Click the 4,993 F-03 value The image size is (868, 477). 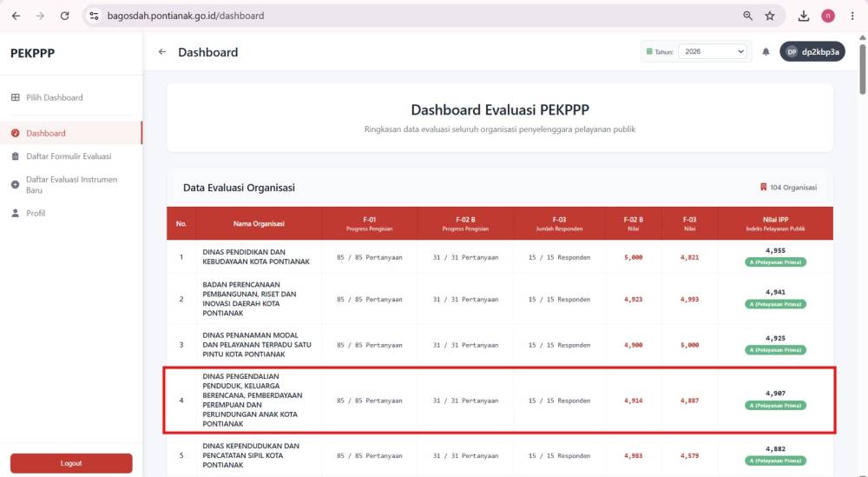pos(689,300)
